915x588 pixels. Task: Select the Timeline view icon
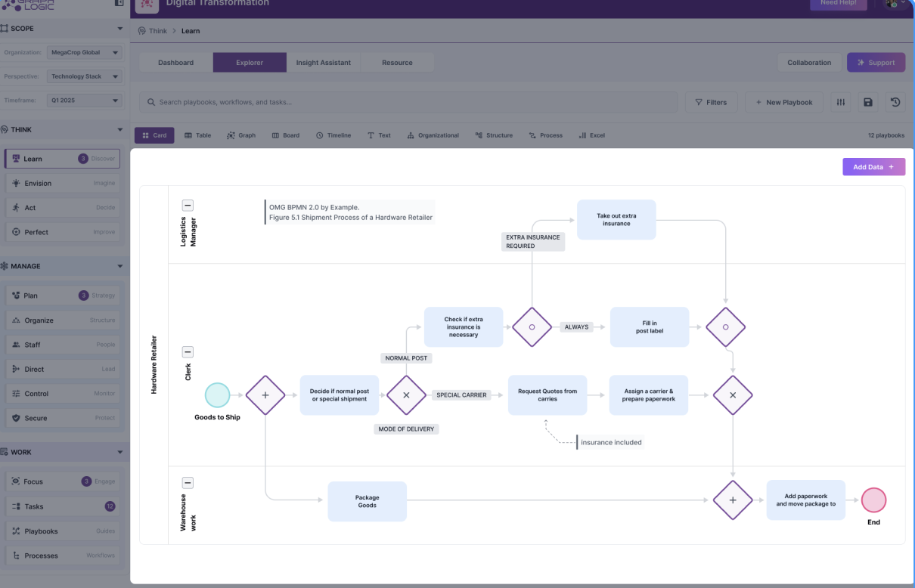(x=321, y=135)
